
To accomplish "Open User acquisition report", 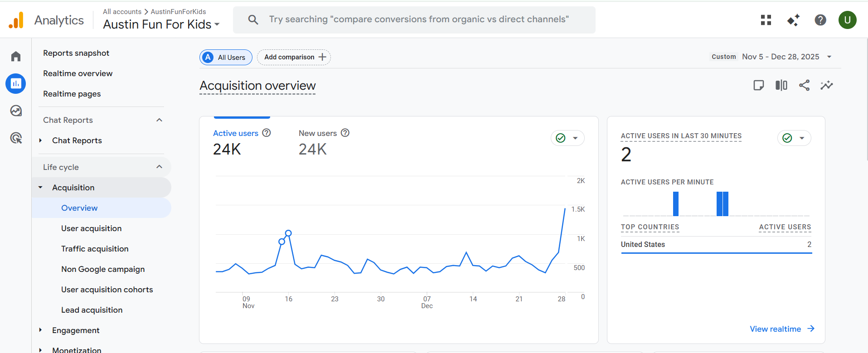I will click(x=92, y=228).
